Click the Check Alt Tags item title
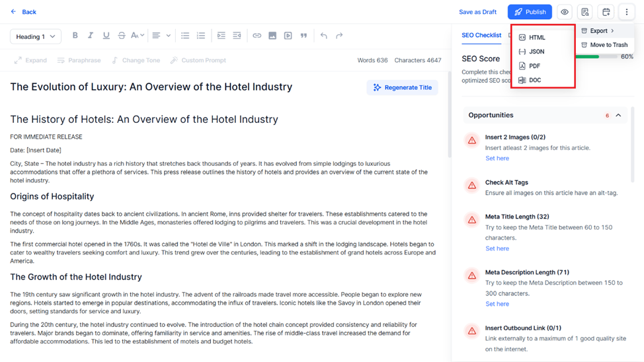Image resolution: width=644 pixels, height=362 pixels. [506, 182]
